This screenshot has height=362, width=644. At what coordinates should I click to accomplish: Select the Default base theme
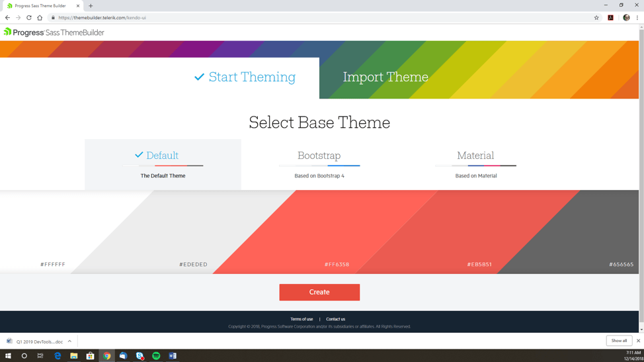click(x=163, y=164)
